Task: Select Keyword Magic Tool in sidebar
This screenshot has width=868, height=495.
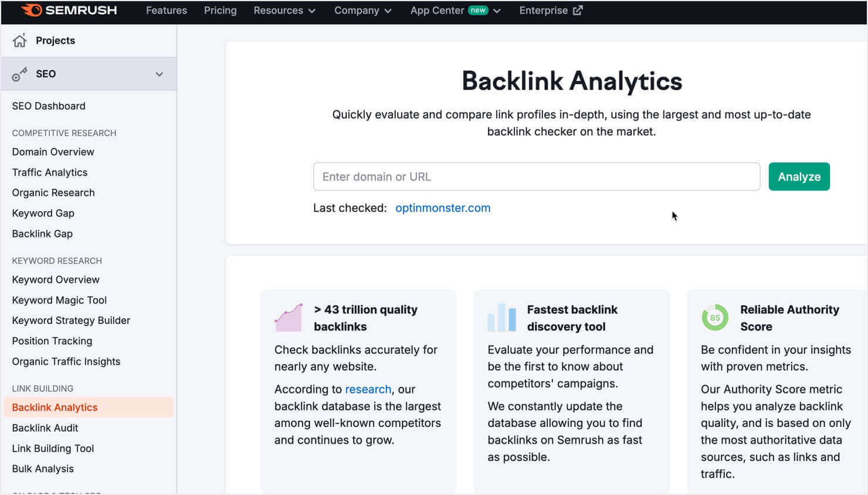Action: [x=59, y=300]
